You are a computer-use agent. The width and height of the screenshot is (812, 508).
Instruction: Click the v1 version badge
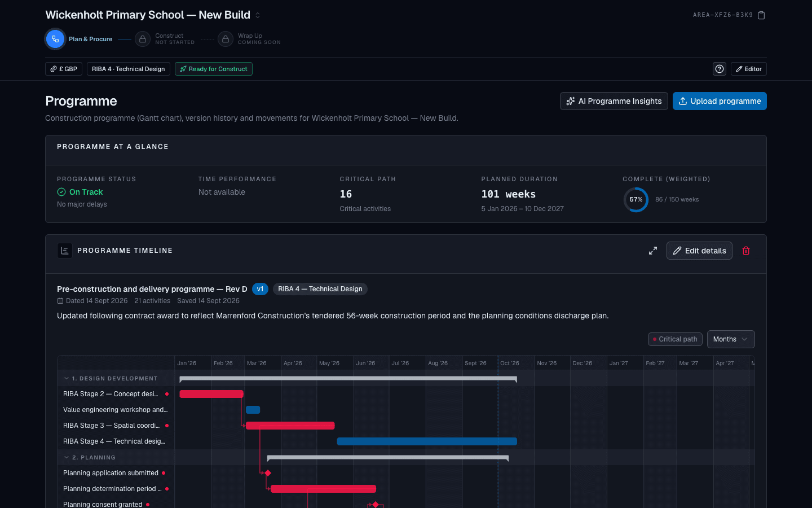tap(260, 289)
